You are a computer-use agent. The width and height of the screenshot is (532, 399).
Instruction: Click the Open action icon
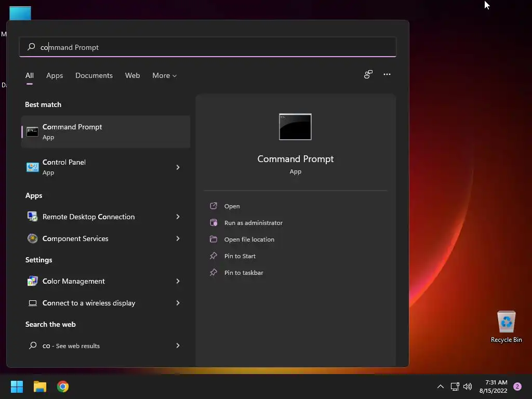coord(214,206)
